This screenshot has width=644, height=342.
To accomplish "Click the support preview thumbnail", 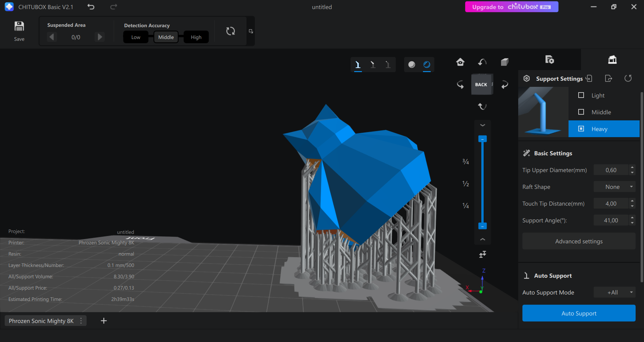I will click(x=543, y=112).
